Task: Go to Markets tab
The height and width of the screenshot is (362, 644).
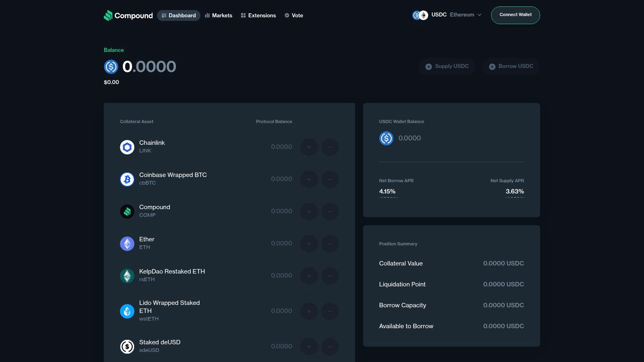Action: [219, 15]
